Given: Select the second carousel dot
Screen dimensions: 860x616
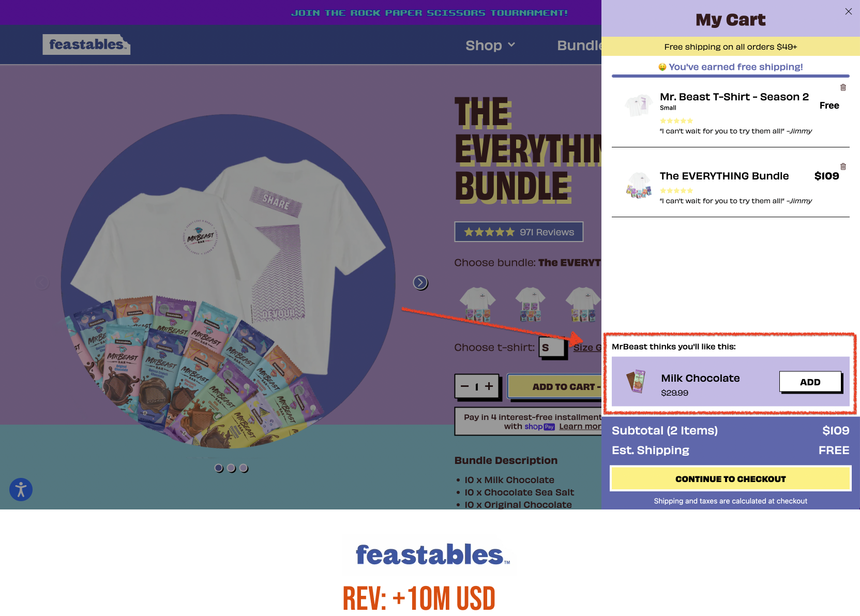Looking at the screenshot, I should point(231,468).
